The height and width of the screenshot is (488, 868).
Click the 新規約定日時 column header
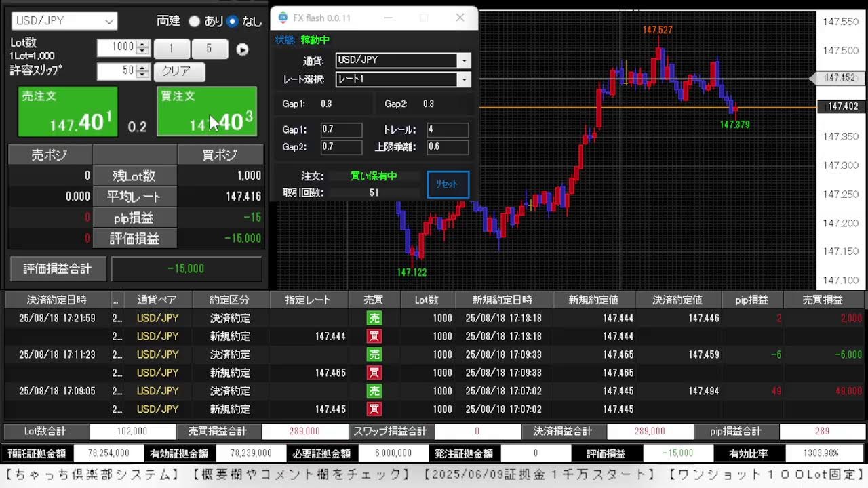tap(503, 300)
